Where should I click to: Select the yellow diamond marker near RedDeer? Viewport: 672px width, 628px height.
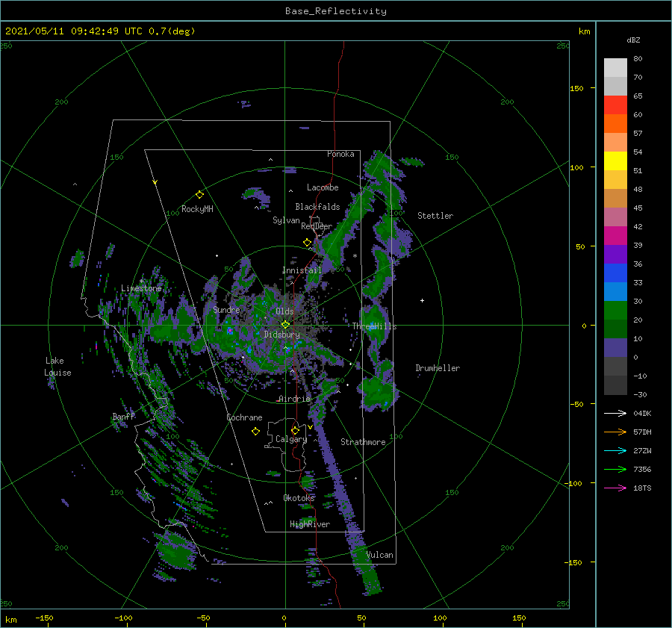coord(307,243)
